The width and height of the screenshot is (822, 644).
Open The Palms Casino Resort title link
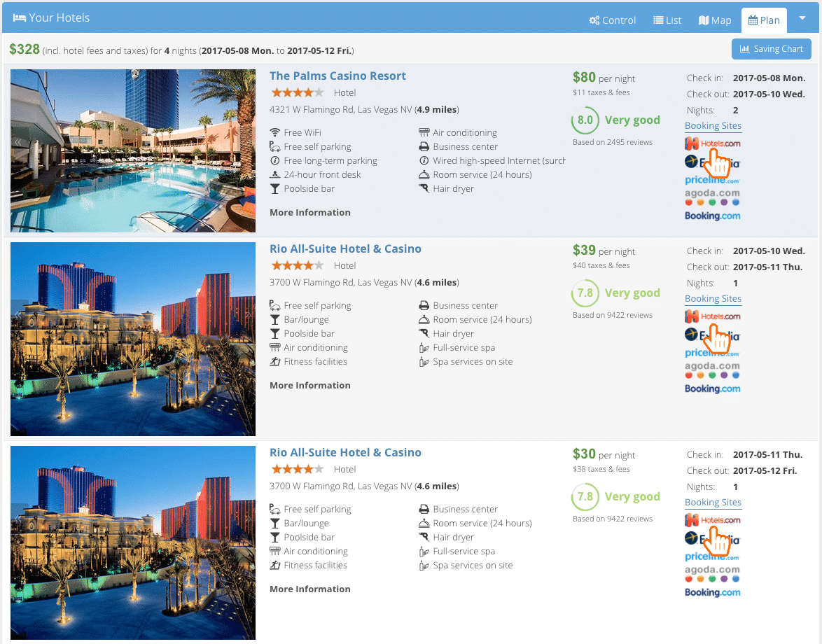point(337,76)
